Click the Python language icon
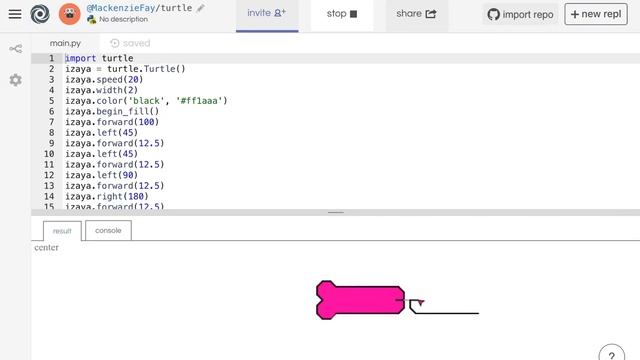640x360 pixels. pyautogui.click(x=92, y=19)
